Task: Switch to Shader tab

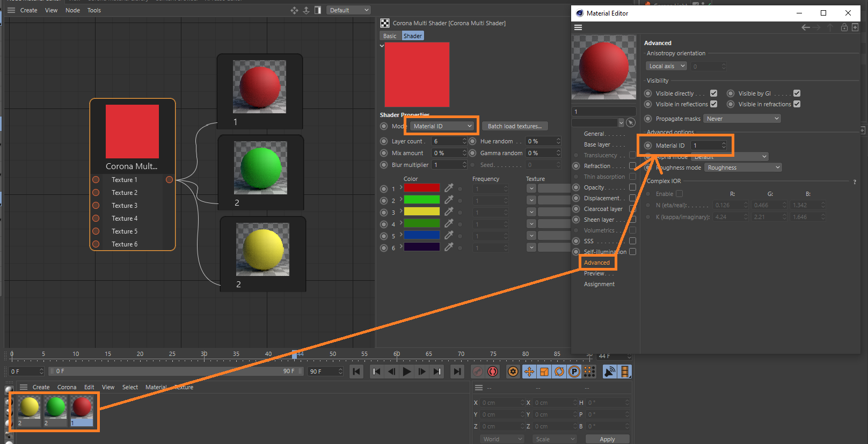Action: (413, 36)
